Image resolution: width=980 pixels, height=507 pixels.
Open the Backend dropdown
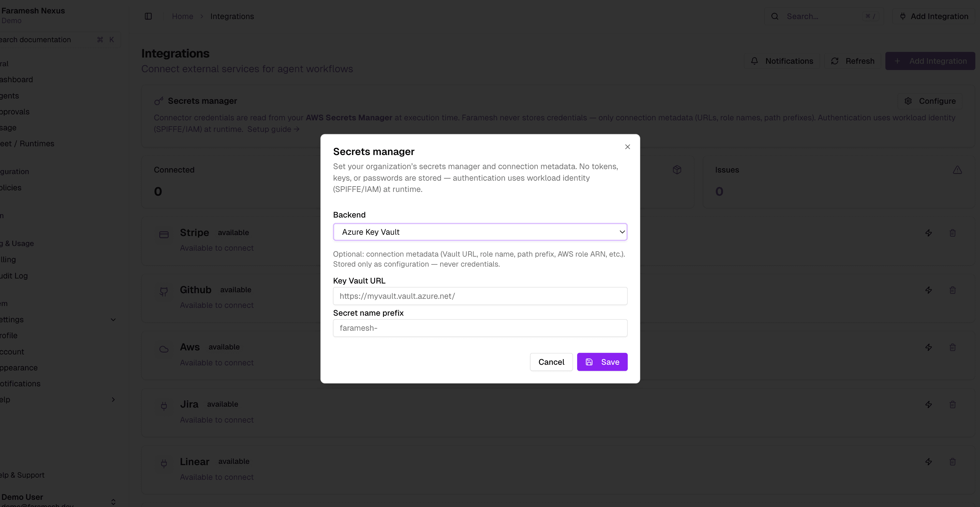pyautogui.click(x=480, y=232)
